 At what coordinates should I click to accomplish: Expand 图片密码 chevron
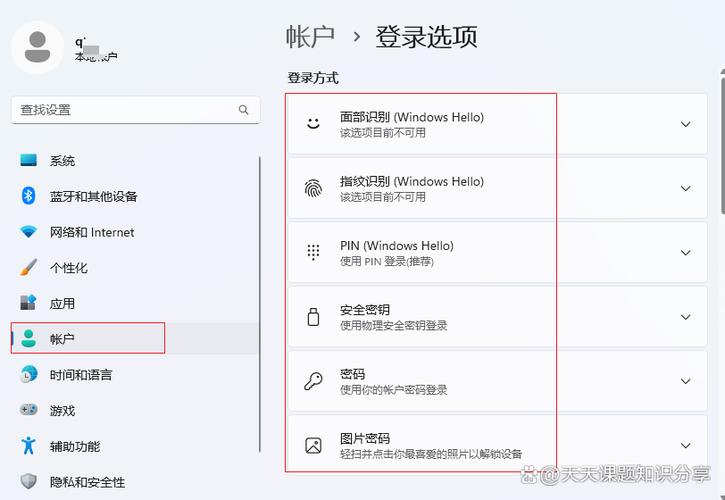(685, 445)
